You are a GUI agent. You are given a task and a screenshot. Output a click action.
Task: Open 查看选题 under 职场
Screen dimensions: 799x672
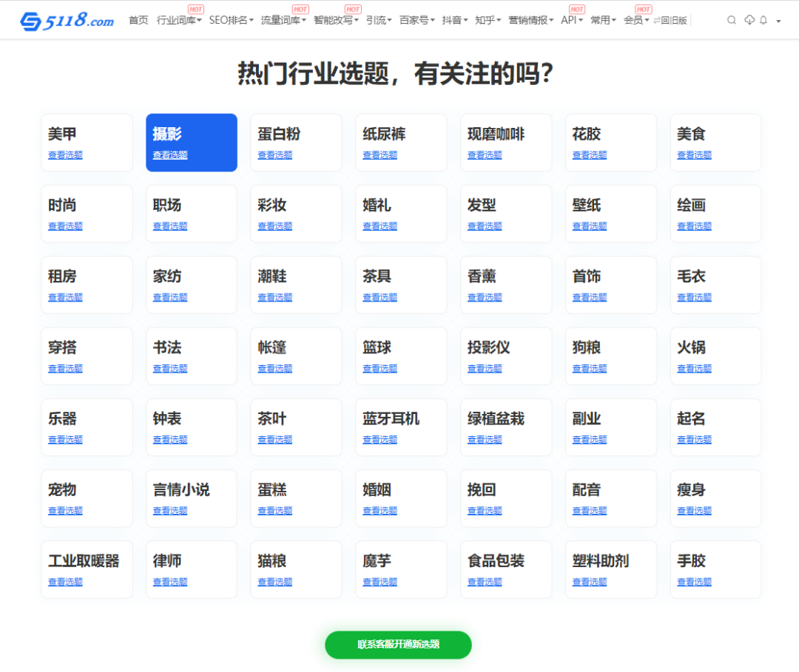[170, 226]
